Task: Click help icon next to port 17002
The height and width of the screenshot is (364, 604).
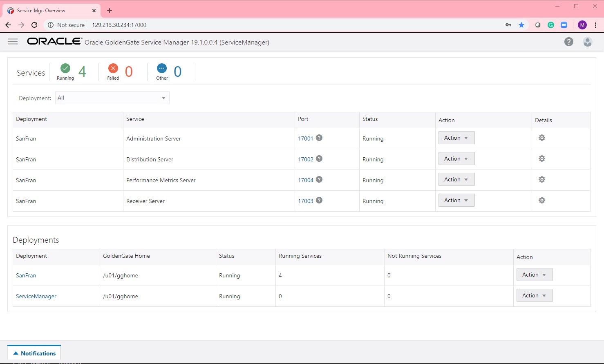Action: (319, 159)
